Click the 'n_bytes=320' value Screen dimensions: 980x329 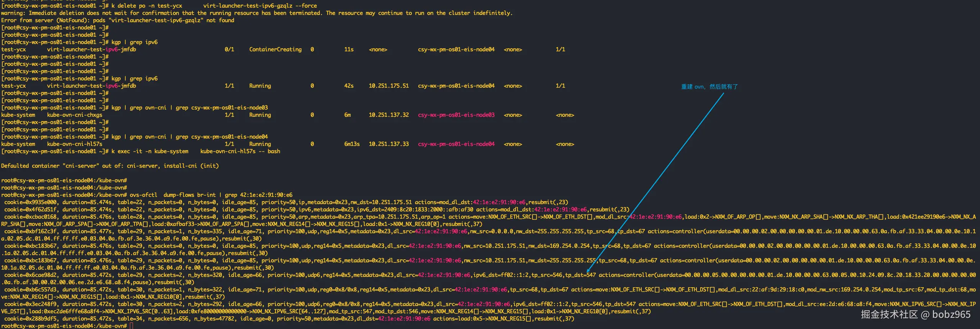pyautogui.click(x=205, y=275)
